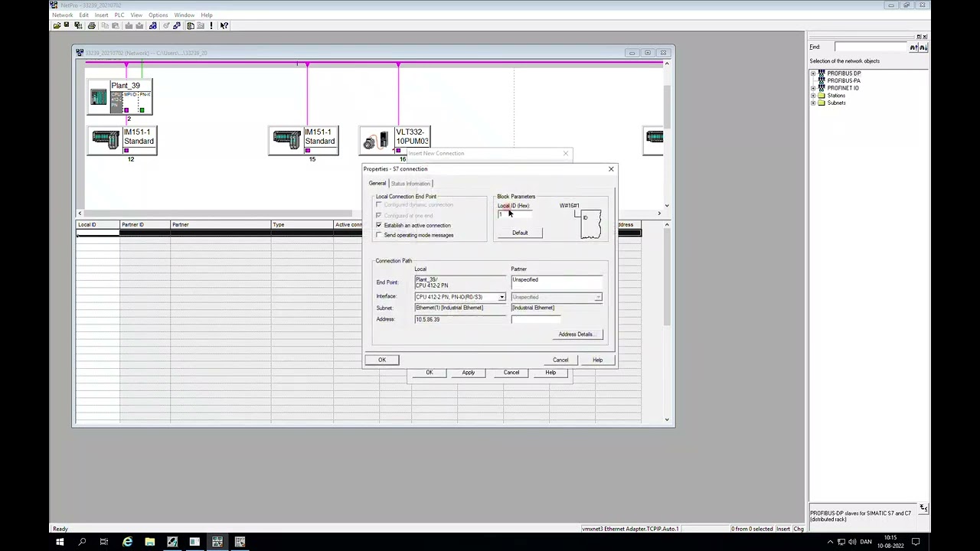The height and width of the screenshot is (551, 980).
Task: Click the Save and Compile toolbar icon
Action: [80, 25]
